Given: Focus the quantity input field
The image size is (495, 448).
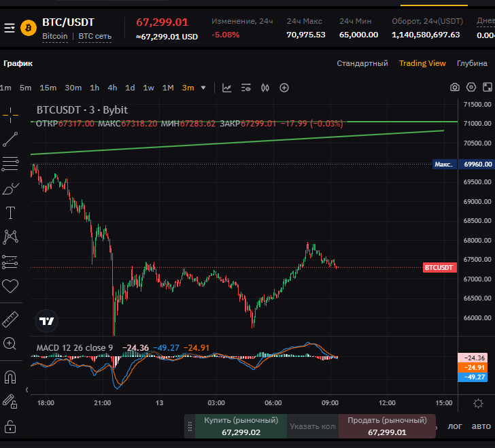Looking at the screenshot, I should pos(313,426).
